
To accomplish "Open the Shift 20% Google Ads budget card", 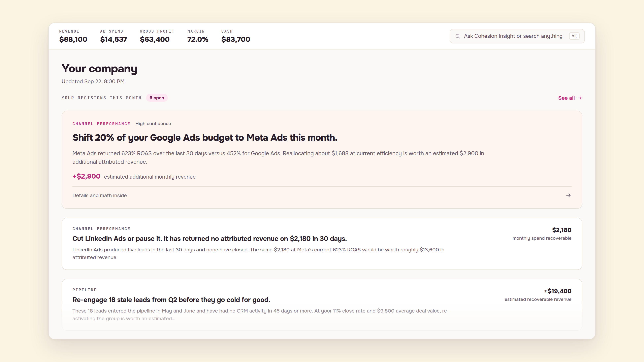I will (x=322, y=160).
